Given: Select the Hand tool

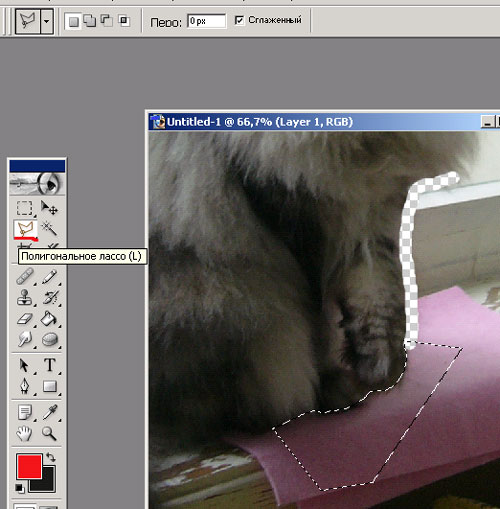Looking at the screenshot, I should coord(24,434).
